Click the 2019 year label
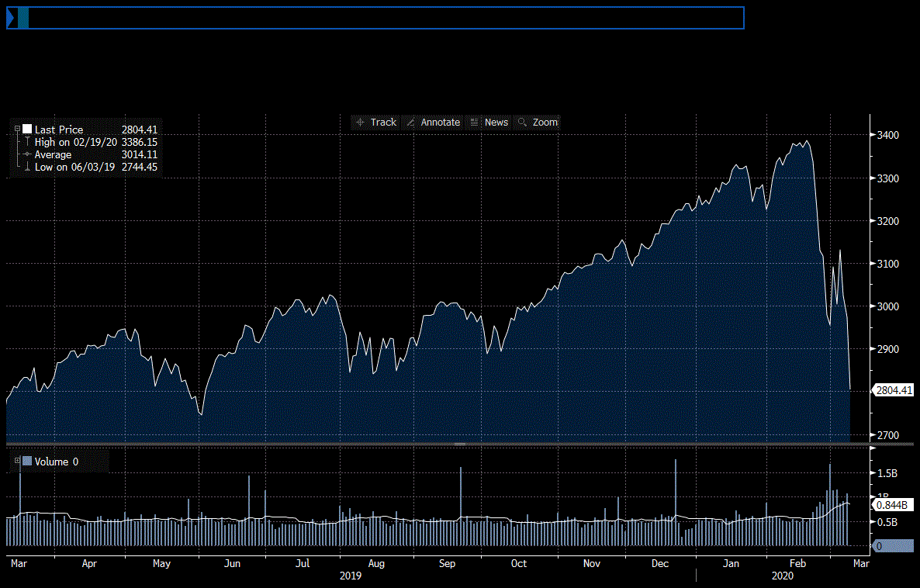Screen dimensions: 920x588 coord(351,576)
